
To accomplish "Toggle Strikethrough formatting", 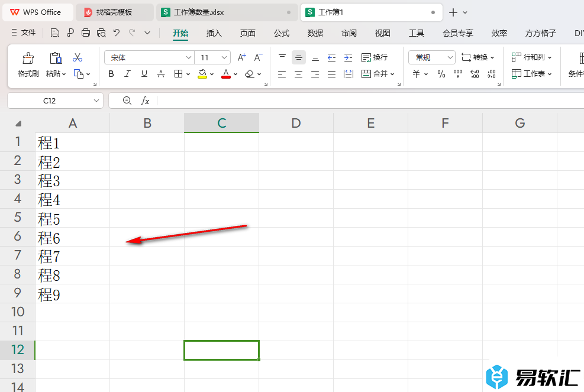I will (x=161, y=74).
